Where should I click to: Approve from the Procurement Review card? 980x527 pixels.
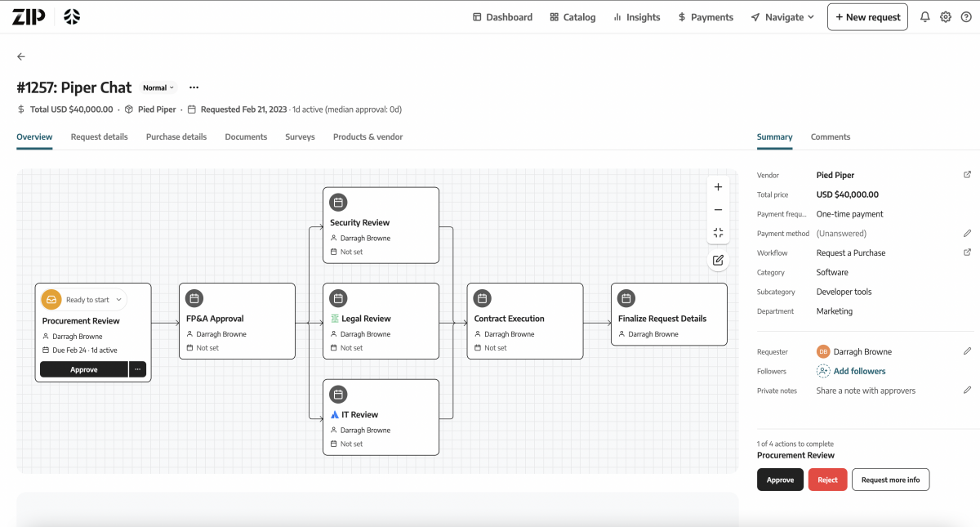tap(84, 369)
